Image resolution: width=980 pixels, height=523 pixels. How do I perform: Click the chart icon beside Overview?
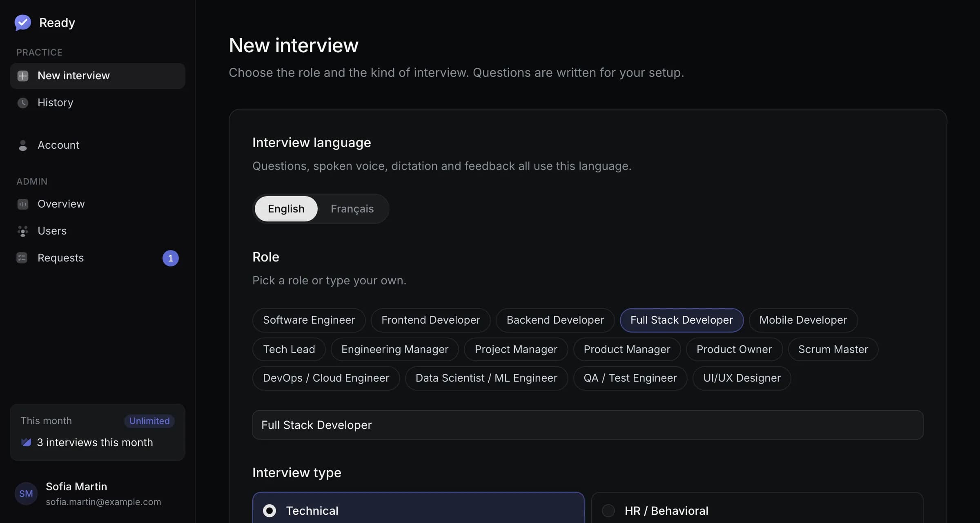23,204
